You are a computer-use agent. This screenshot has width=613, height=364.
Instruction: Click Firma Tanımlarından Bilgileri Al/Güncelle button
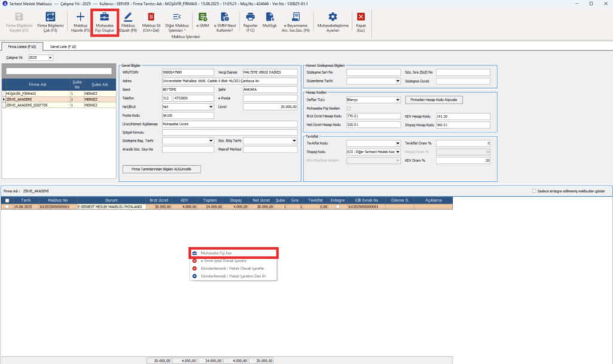pos(162,169)
